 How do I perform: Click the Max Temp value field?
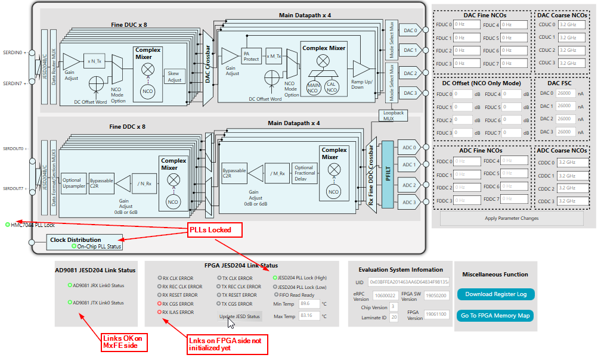click(309, 316)
